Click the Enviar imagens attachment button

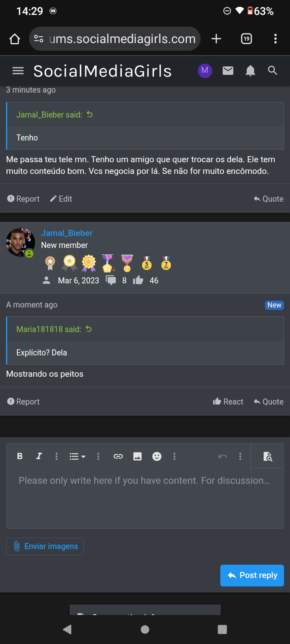click(x=45, y=546)
